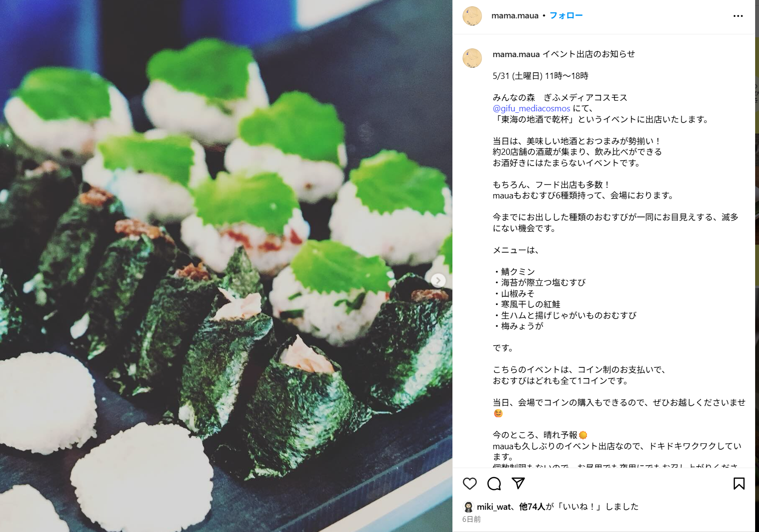This screenshot has width=759, height=532.
Task: Click the 6日前 post timestamp
Action: (x=471, y=519)
